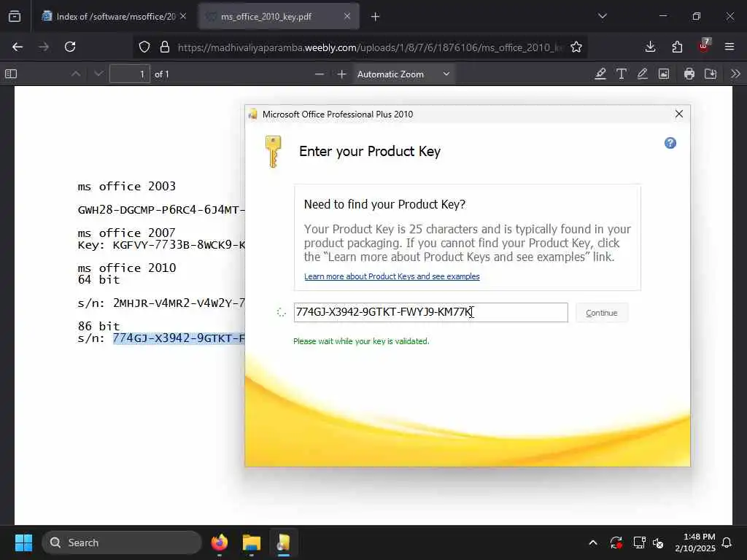This screenshot has height=560, width=747.
Task: Click the 2MHJR-V4MR2 serial text in PDF
Action: pyautogui.click(x=179, y=303)
